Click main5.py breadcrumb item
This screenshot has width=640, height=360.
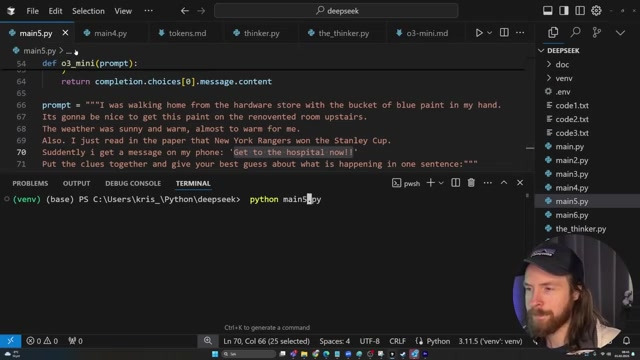click(39, 51)
